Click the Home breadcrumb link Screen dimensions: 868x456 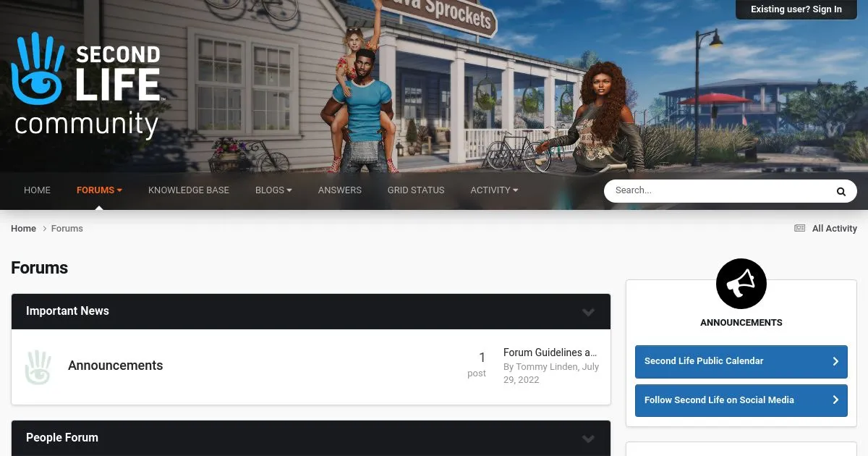(23, 229)
